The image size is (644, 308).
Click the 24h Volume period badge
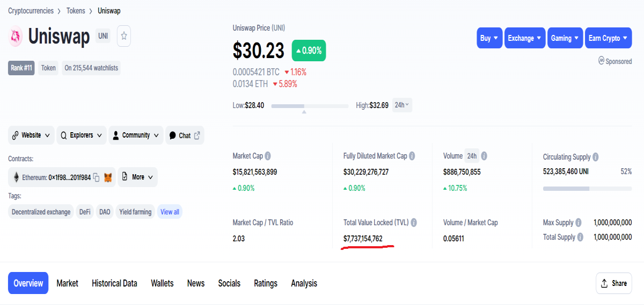[472, 156]
